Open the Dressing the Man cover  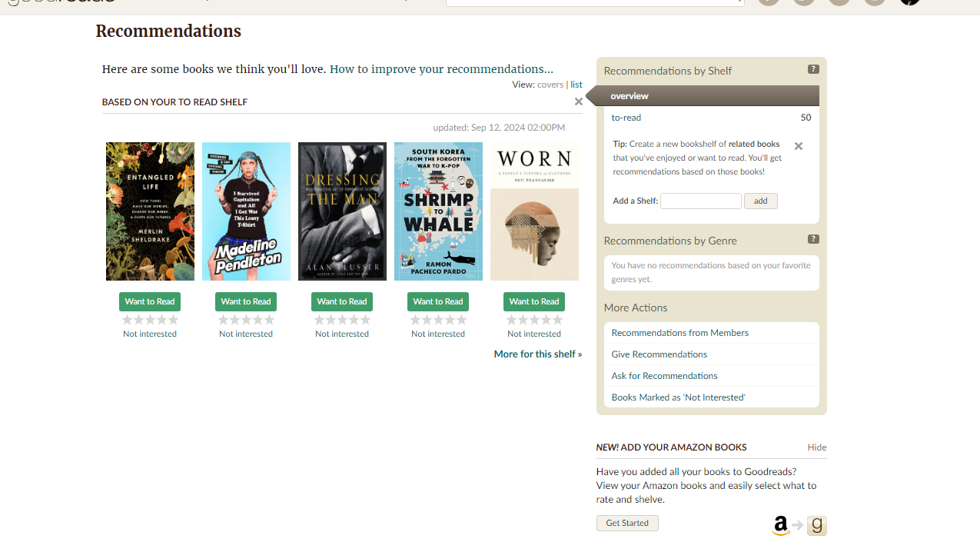pyautogui.click(x=342, y=211)
